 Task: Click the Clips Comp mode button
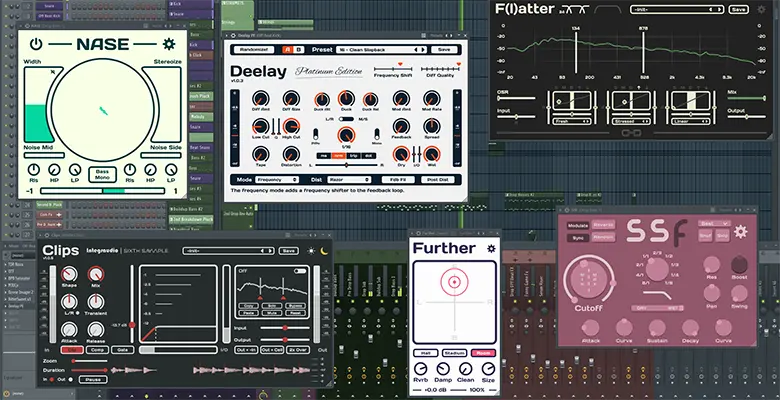click(x=97, y=350)
